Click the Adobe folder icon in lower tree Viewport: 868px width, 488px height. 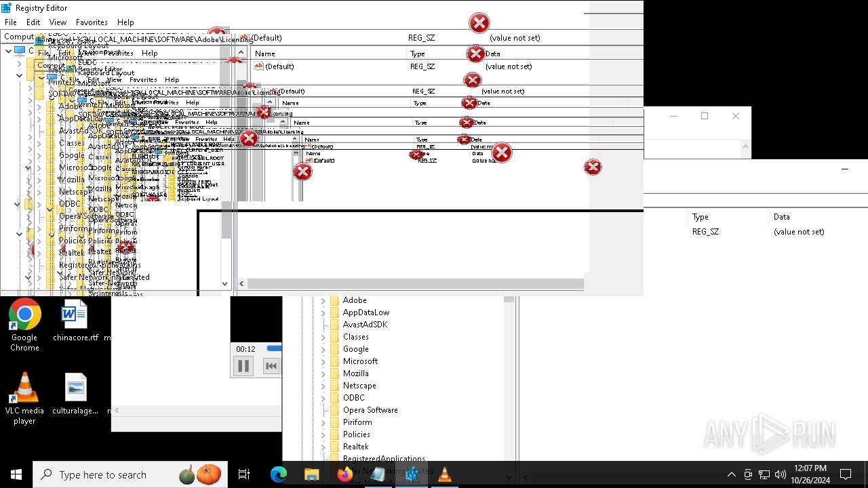coord(334,300)
